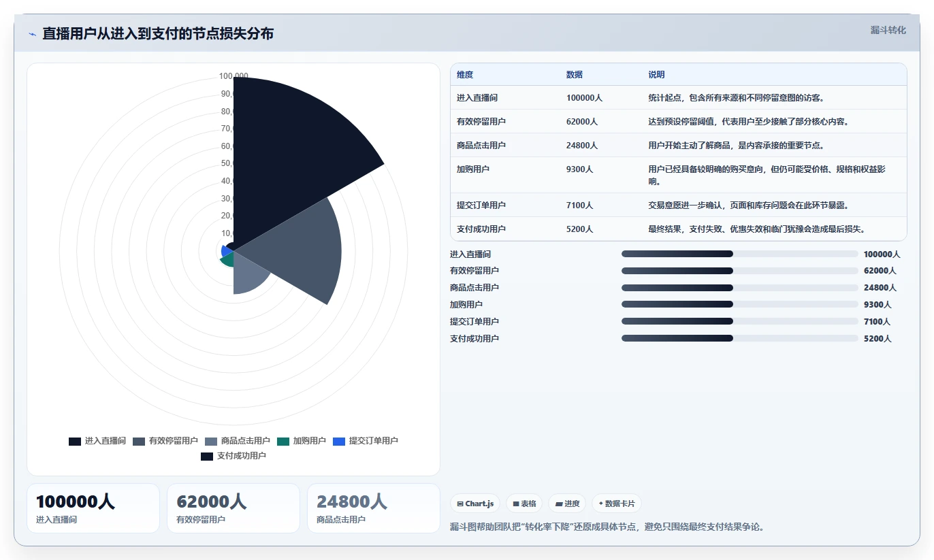
Task: Click the grey-blue 商品点击用户 chart segment
Action: tap(248, 276)
